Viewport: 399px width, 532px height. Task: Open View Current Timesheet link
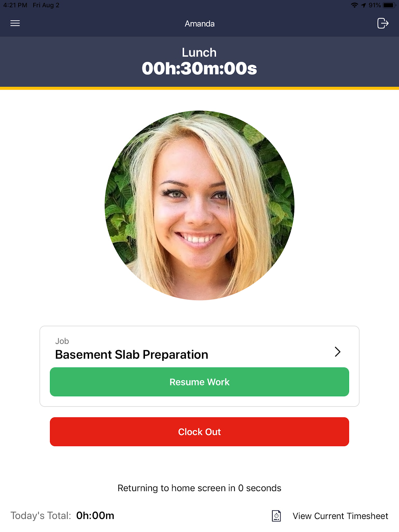coord(340,516)
